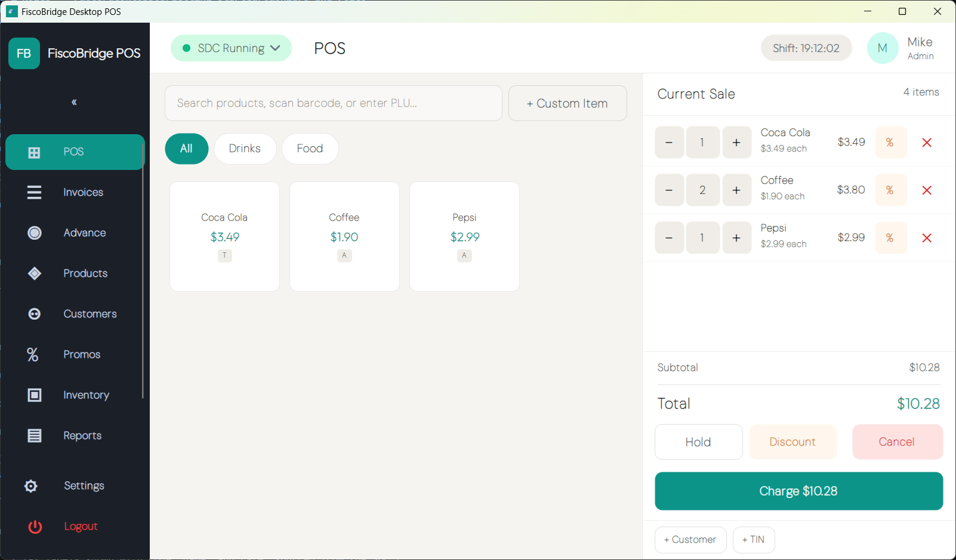This screenshot has width=956, height=560.
Task: Add Coffee product card to sale
Action: click(x=345, y=237)
